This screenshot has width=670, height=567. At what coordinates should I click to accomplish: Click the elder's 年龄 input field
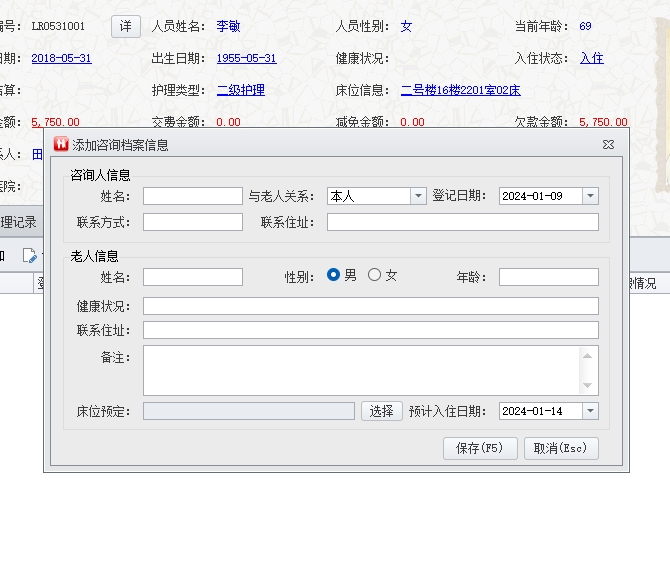[x=548, y=277]
